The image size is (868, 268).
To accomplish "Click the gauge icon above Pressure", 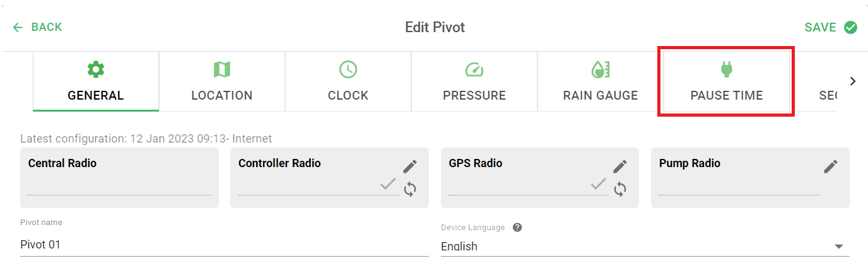I will click(x=474, y=69).
